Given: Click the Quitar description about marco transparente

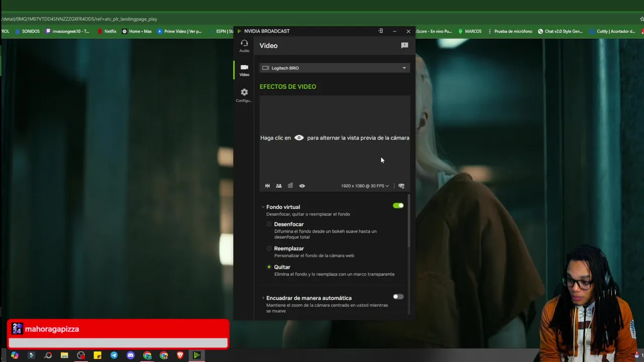Looking at the screenshot, I should point(334,274).
